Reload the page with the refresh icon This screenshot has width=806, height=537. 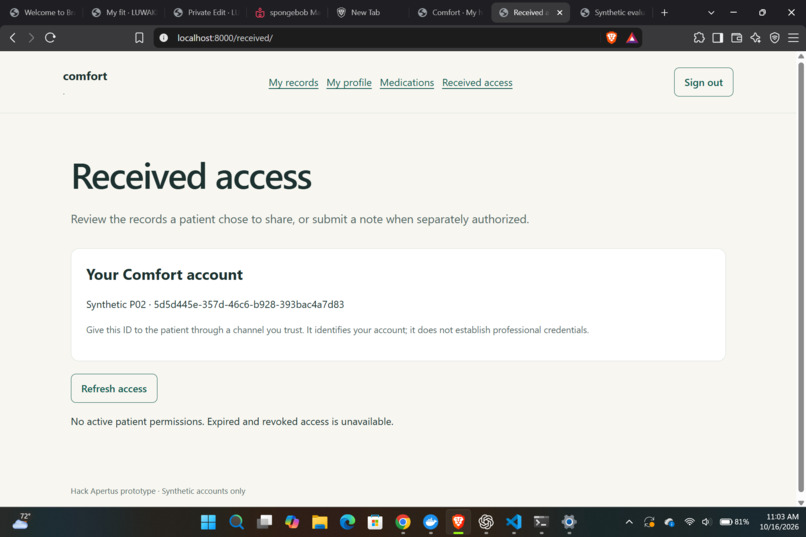click(50, 38)
